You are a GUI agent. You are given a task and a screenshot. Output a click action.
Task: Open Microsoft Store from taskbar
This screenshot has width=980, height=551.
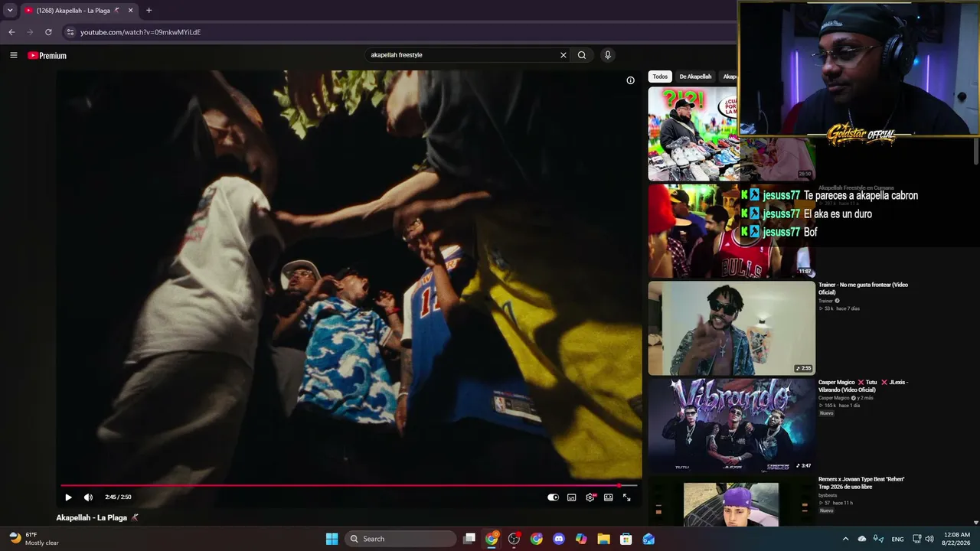626,539
